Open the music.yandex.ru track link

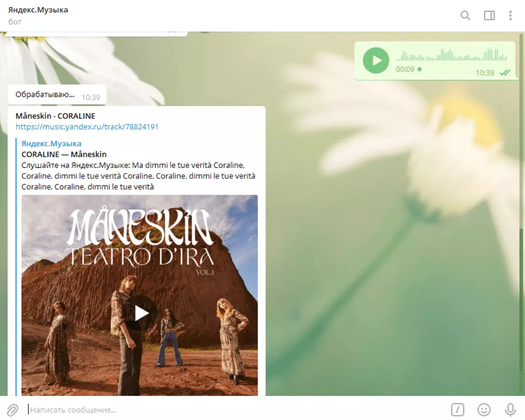(x=87, y=127)
